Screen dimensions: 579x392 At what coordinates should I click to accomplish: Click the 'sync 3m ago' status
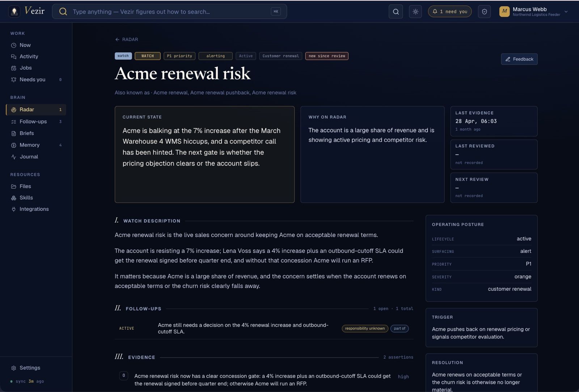(27, 381)
